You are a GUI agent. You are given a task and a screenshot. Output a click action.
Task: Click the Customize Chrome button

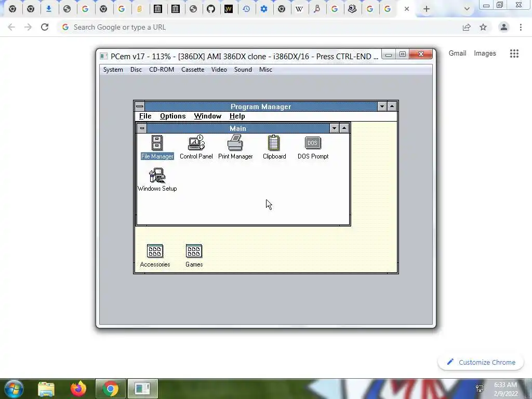pyautogui.click(x=481, y=362)
